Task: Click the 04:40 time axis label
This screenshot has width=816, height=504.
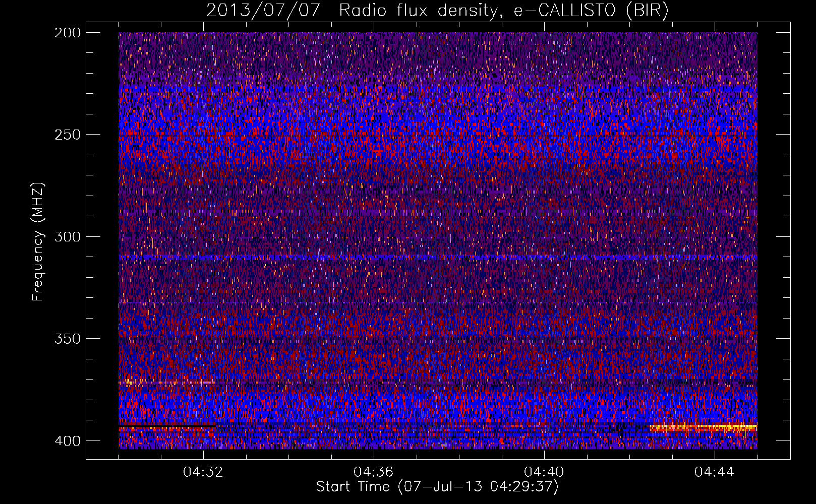Action: (544, 472)
